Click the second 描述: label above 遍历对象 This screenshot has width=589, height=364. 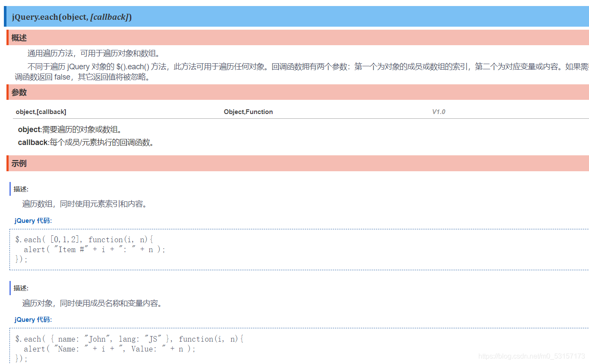tap(21, 288)
